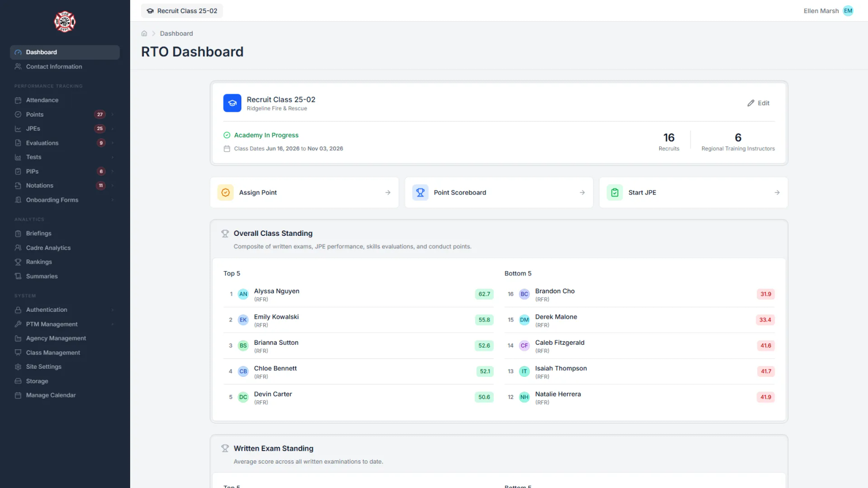Select Natalie Herrera row
The image size is (868, 488).
pos(640,397)
